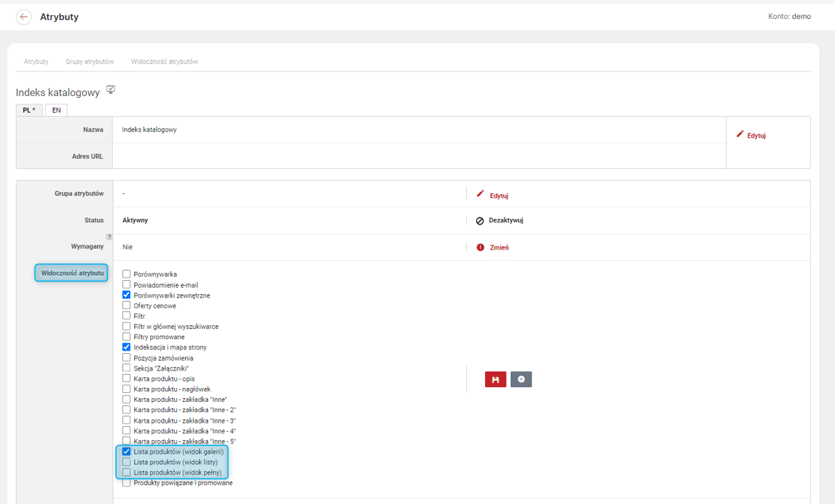Image resolution: width=835 pixels, height=504 pixels.
Task: Click the Widoczność atrybutu row label
Action: (72, 273)
